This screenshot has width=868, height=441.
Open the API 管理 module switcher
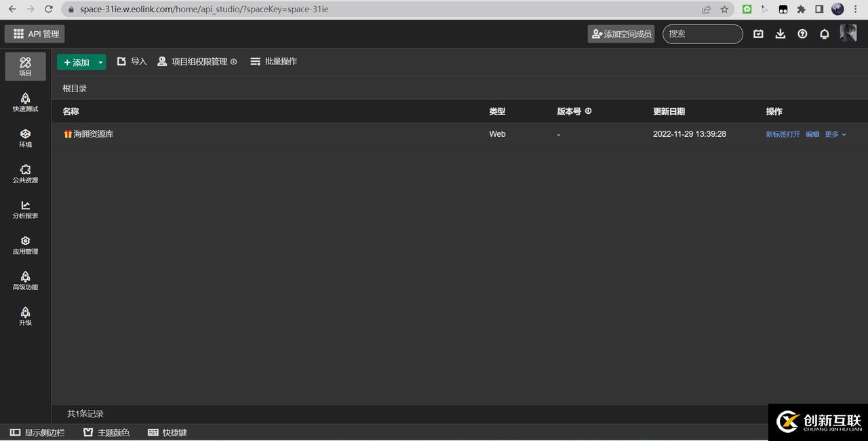pos(35,34)
